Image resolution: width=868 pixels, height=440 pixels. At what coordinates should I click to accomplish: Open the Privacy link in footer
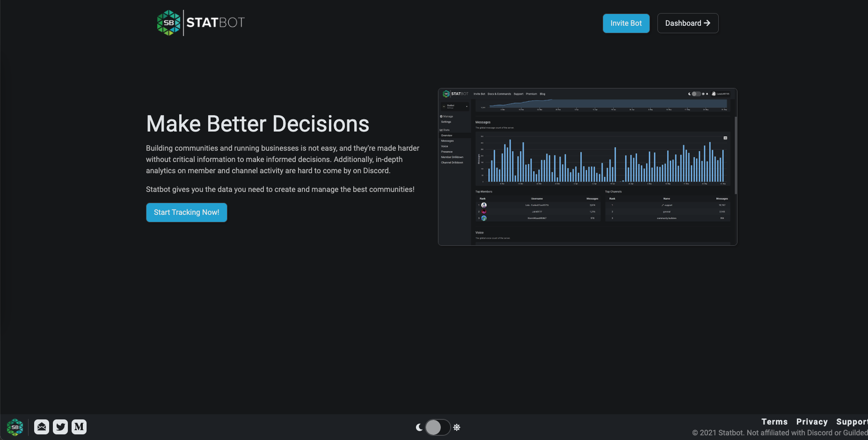(812, 422)
